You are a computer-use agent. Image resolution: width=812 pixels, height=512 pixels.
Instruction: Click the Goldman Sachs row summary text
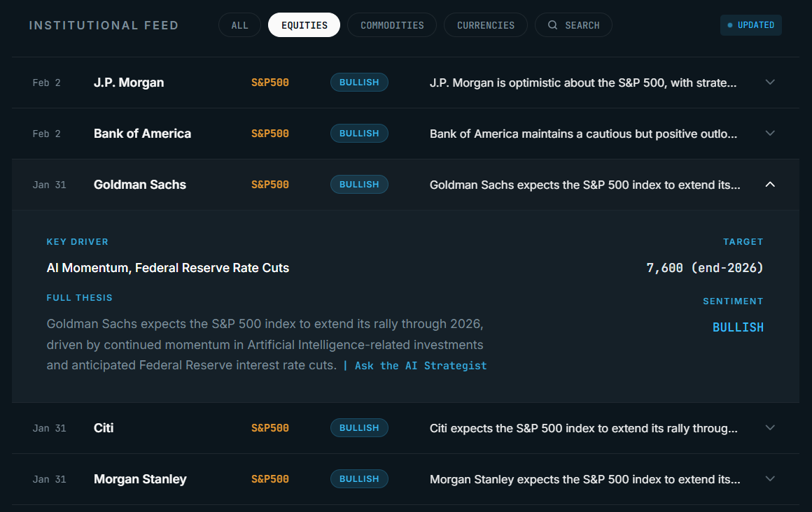click(584, 185)
